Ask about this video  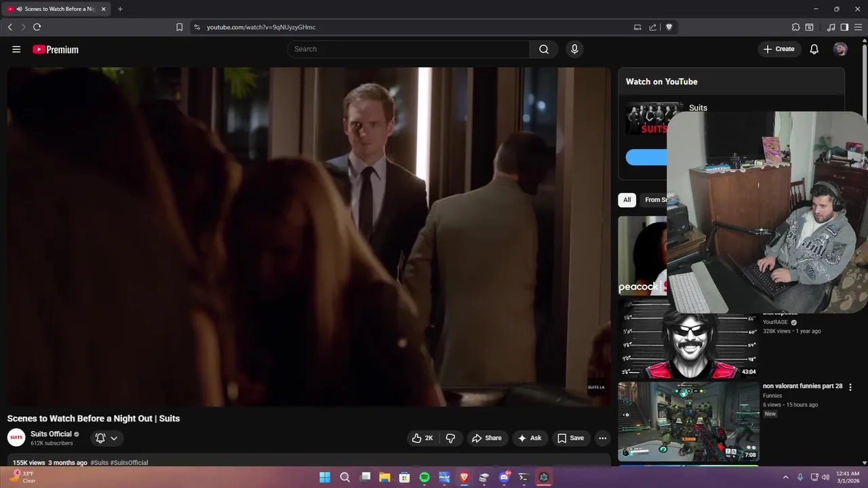click(x=530, y=438)
